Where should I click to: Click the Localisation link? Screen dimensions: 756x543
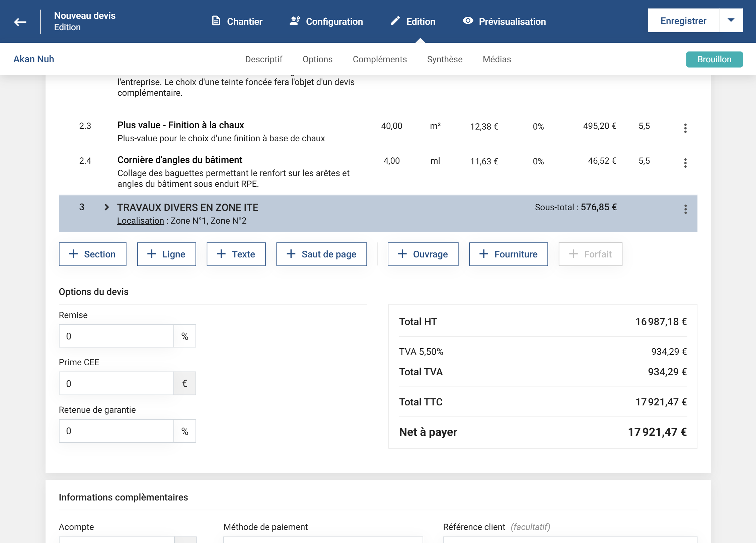tap(140, 221)
